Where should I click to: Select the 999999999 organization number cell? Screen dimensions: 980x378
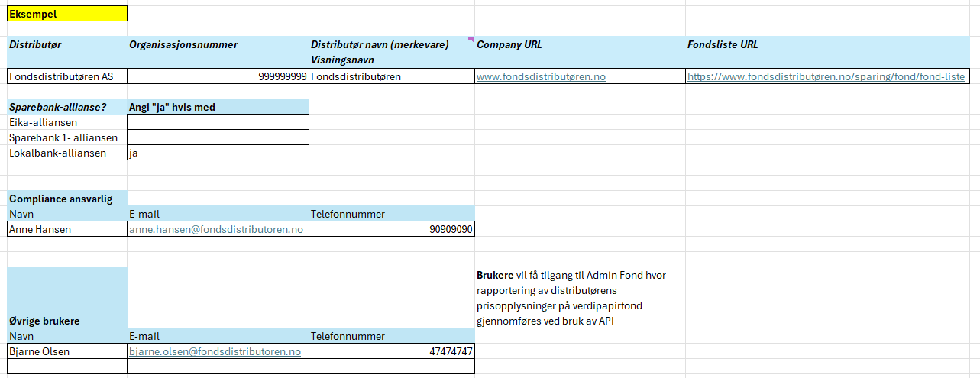218,76
